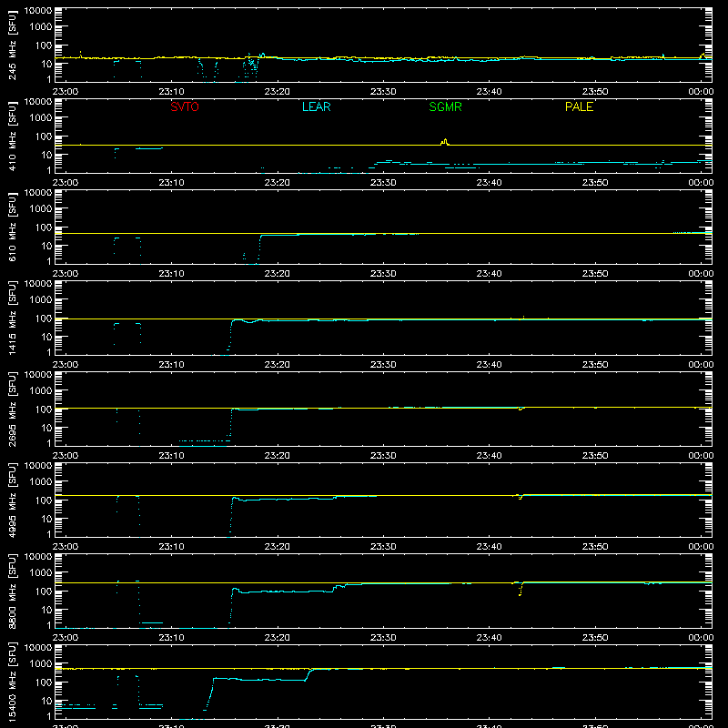Click the 23:10 tick label under the 2695 MHz panel

click(x=171, y=456)
